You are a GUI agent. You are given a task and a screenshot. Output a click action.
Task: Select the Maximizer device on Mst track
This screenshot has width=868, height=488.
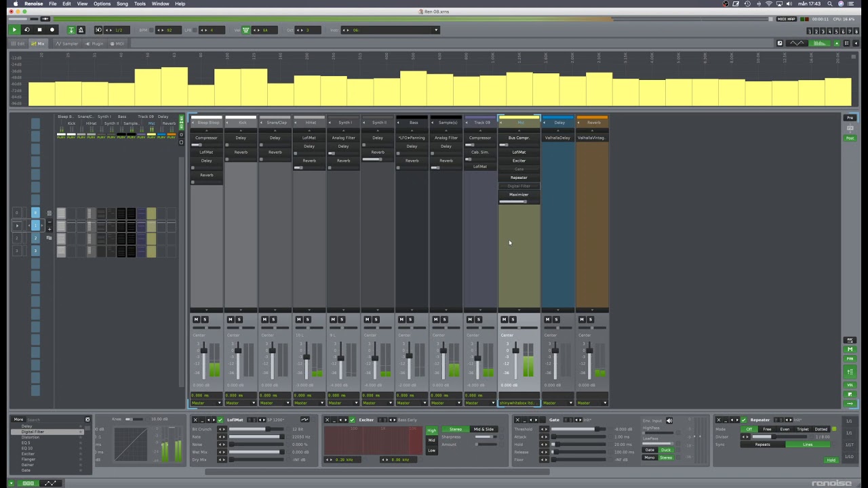click(x=519, y=195)
